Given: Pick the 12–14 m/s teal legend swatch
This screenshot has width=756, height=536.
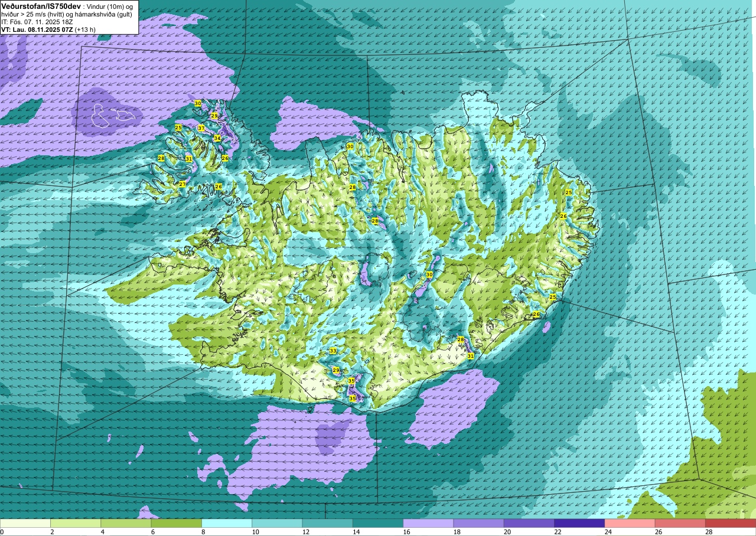Looking at the screenshot, I should click(327, 523).
